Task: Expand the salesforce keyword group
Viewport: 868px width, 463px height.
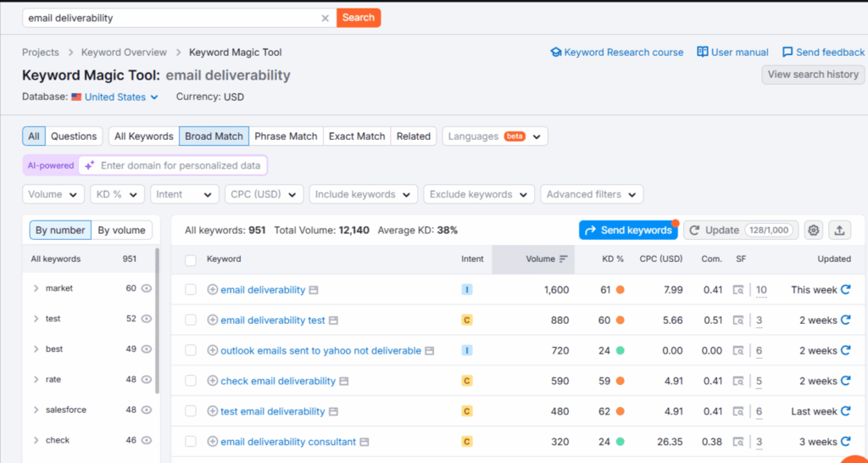Action: coord(36,410)
